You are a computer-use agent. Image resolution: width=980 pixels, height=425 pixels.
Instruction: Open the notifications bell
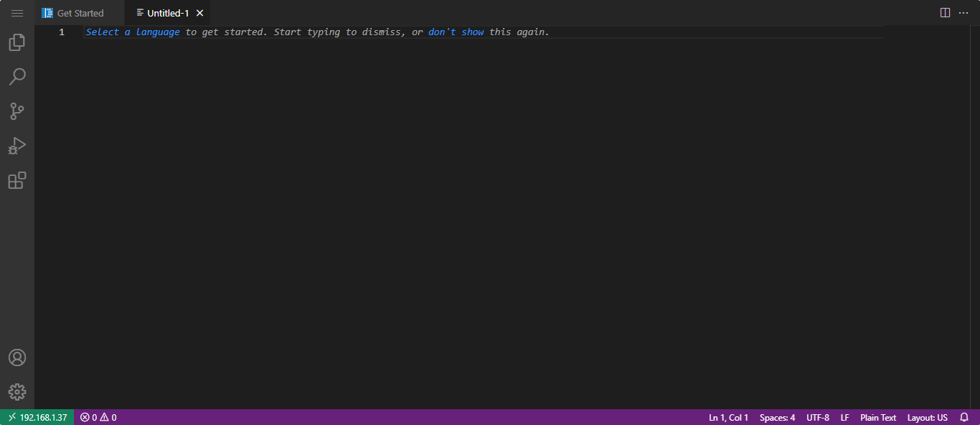pyautogui.click(x=964, y=417)
